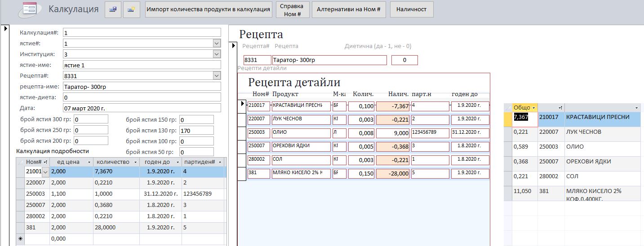Click the Калкулация подробности label

(53, 151)
